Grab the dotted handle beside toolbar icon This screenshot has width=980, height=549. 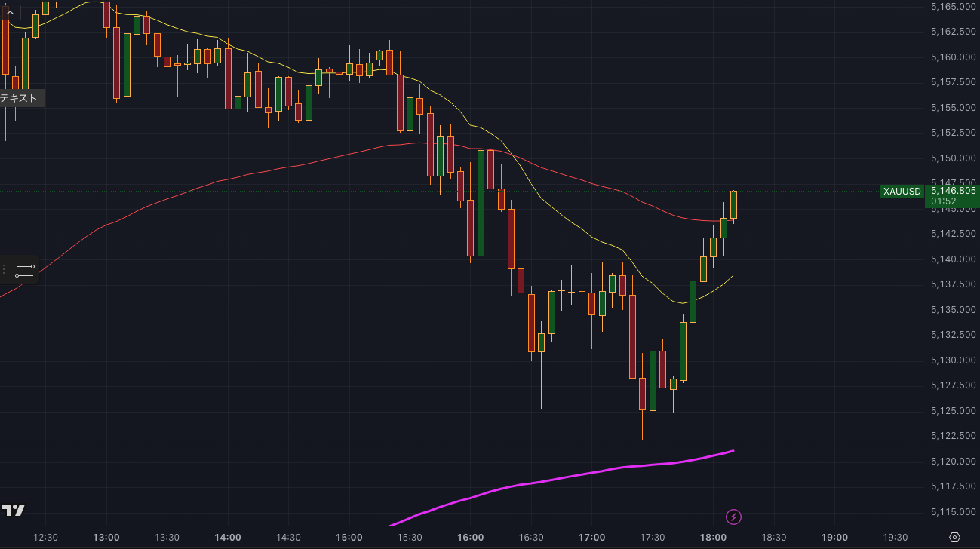[x=5, y=268]
